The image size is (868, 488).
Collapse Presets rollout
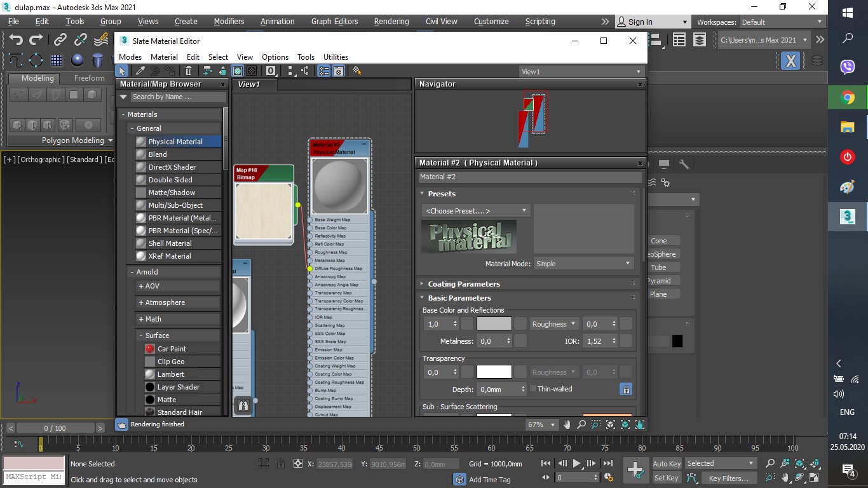pos(529,193)
